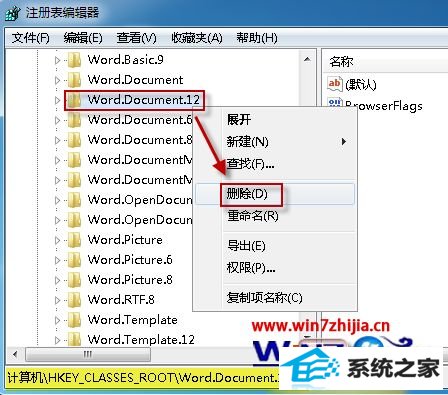Screen dimensions: 448x395
Task: Expand the Word.Document.6 key
Action: 57,120
